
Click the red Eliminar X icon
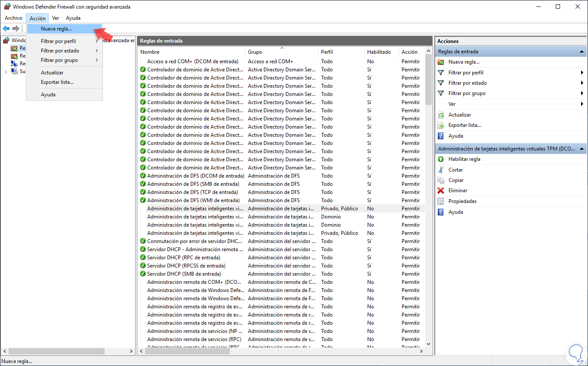tap(441, 191)
